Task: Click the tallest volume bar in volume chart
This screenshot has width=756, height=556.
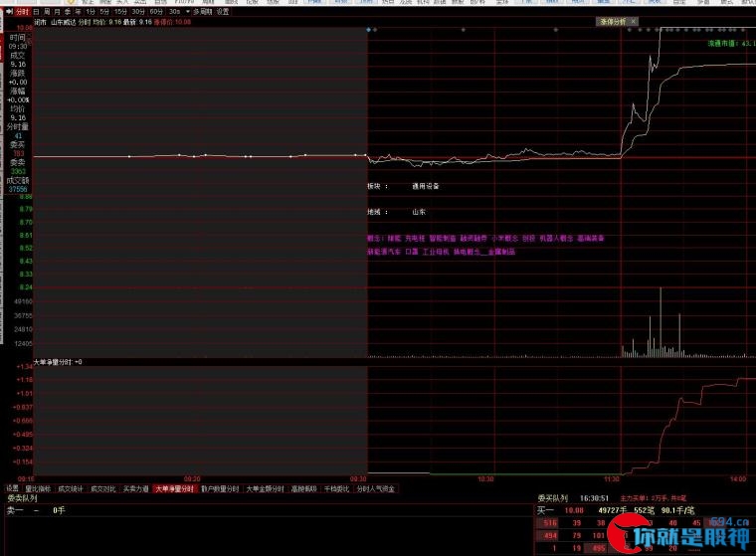Action: 661,321
